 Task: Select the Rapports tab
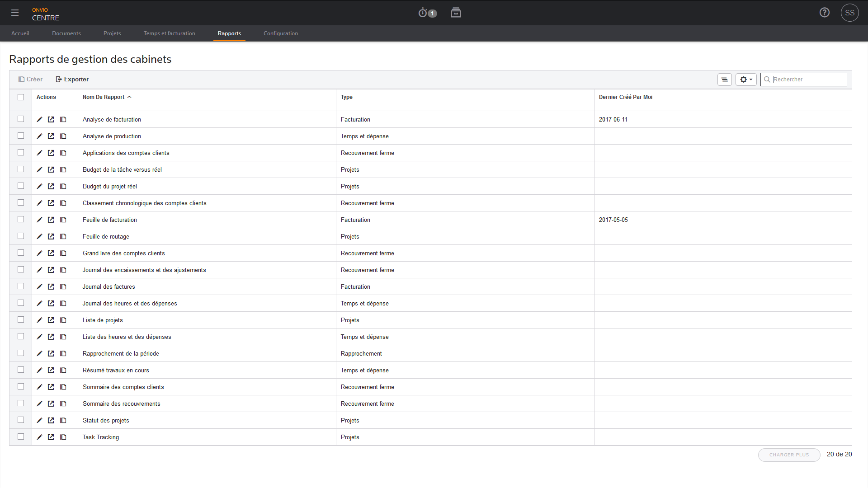[229, 33]
